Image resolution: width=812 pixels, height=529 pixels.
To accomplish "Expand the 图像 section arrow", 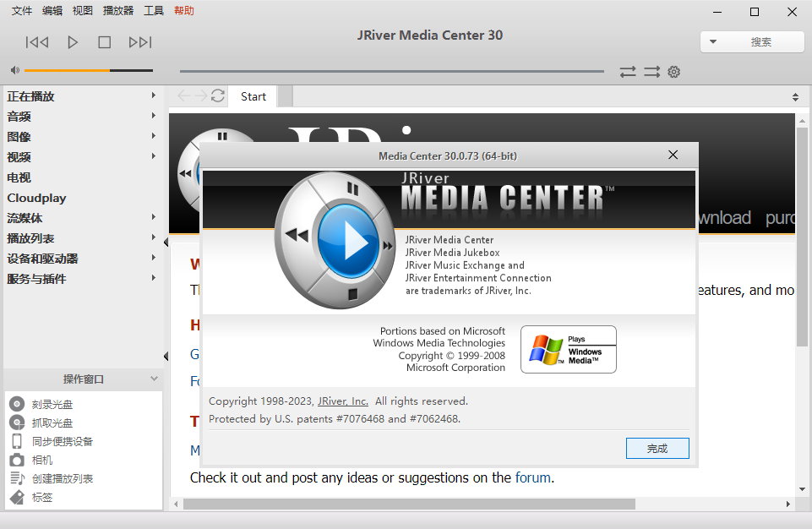I will [153, 136].
